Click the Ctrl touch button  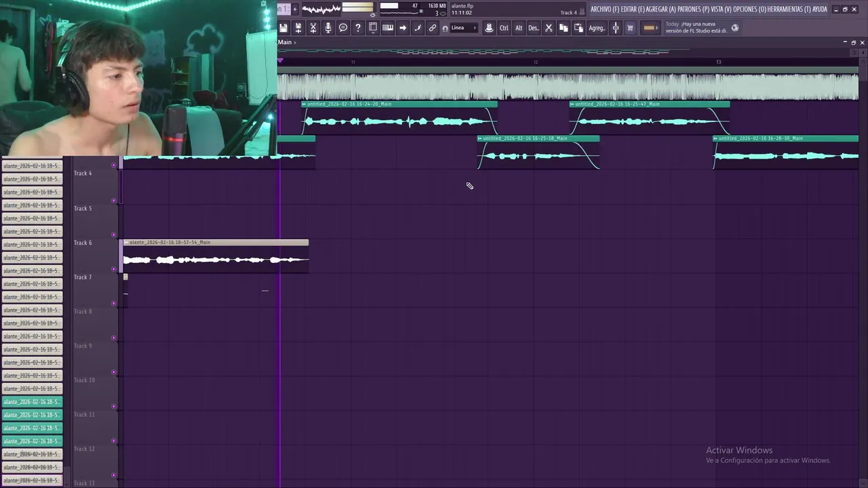tap(504, 28)
